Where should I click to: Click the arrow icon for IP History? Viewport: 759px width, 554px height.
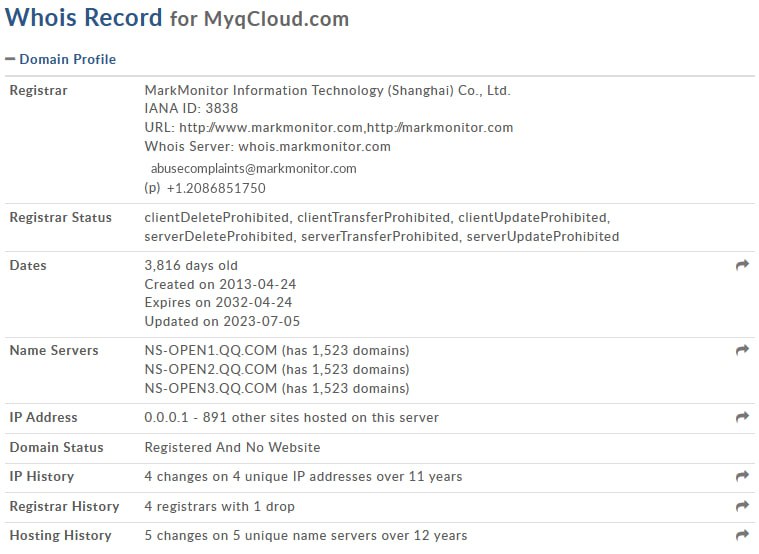[x=742, y=477]
